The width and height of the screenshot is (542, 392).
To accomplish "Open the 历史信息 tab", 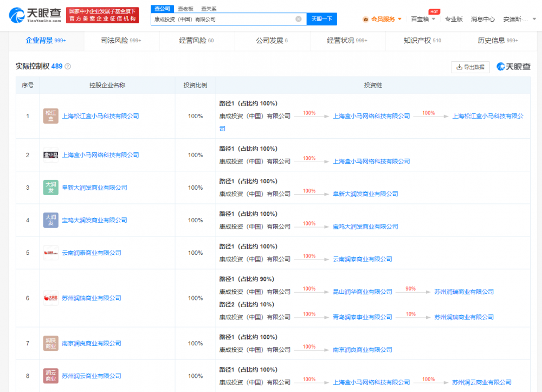I will click(498, 41).
